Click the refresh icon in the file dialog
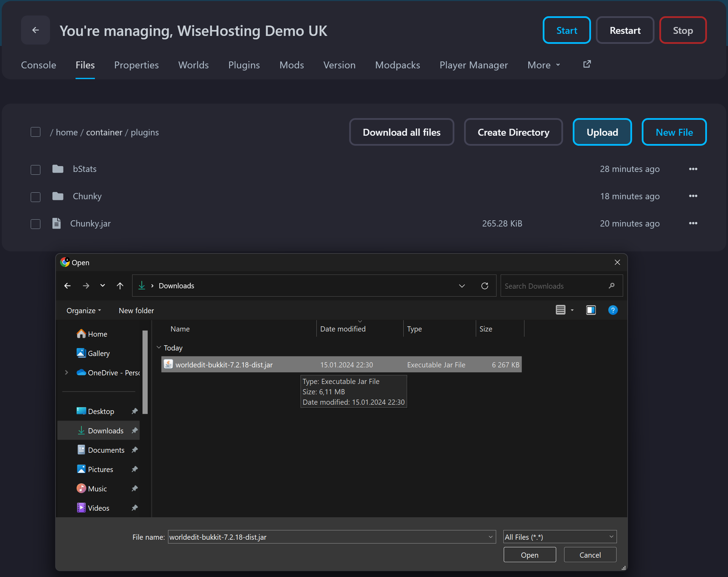Viewport: 728px width, 577px height. click(x=485, y=286)
